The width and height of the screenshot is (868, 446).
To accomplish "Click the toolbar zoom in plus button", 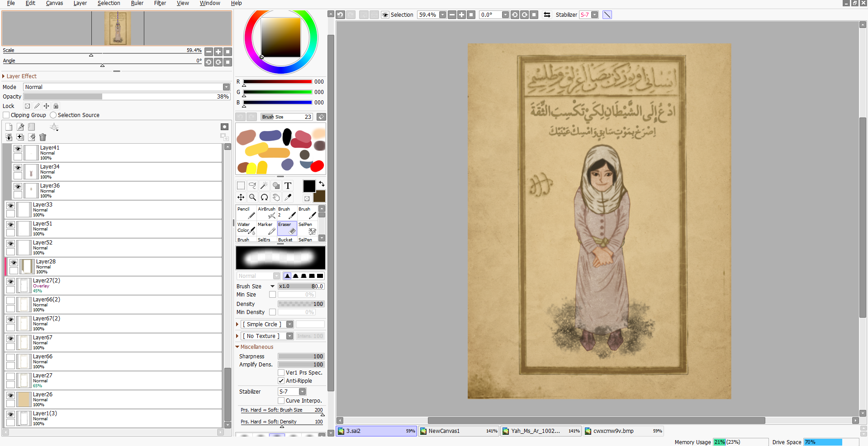I will coord(461,15).
